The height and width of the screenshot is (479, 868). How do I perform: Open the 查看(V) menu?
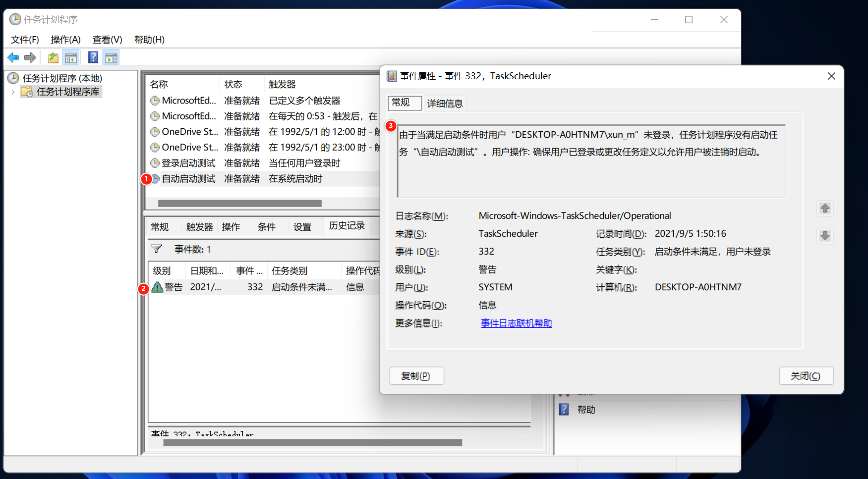[108, 40]
